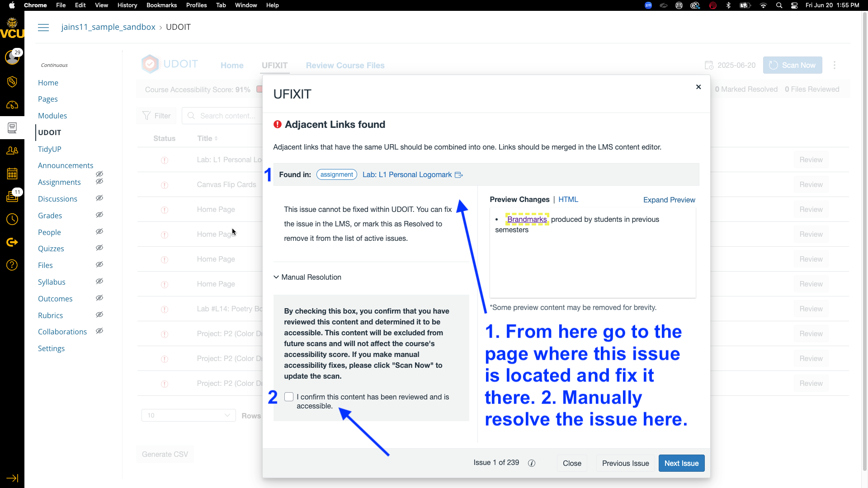Open the external link icon beside Logomark

[x=458, y=175]
